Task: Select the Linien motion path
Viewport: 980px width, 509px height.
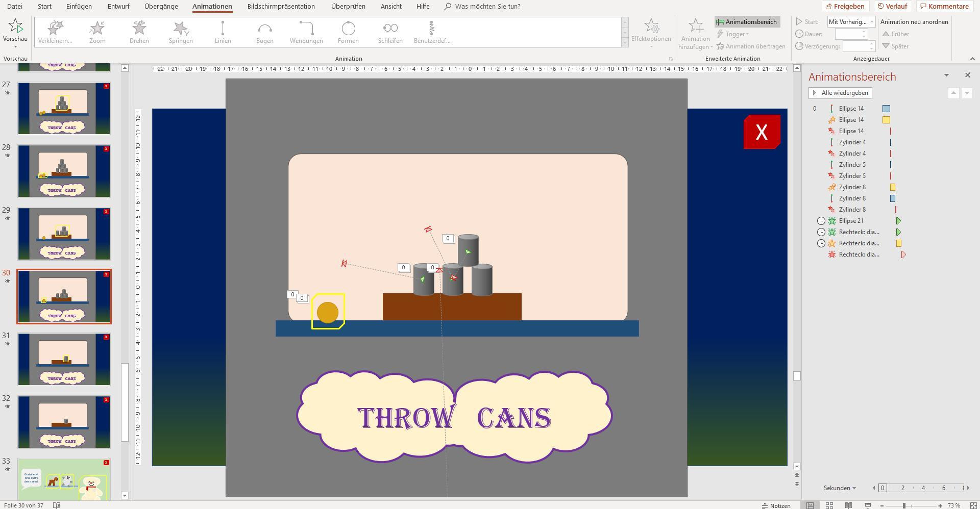Action: click(223, 32)
